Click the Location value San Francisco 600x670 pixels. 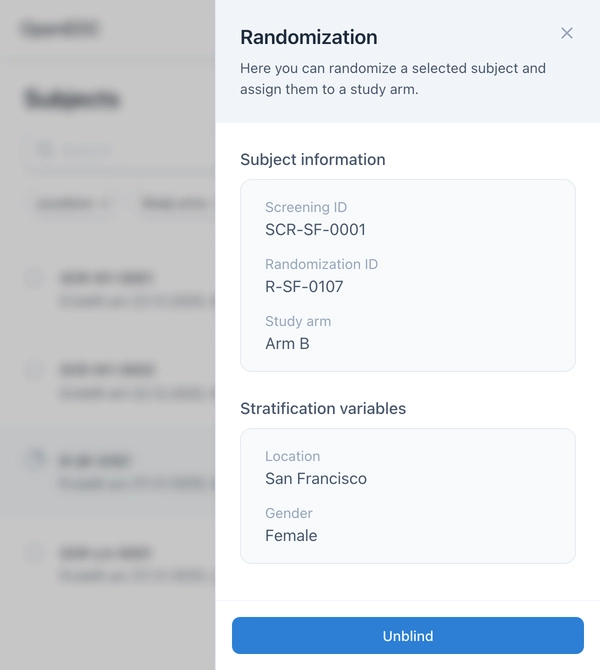coord(316,479)
